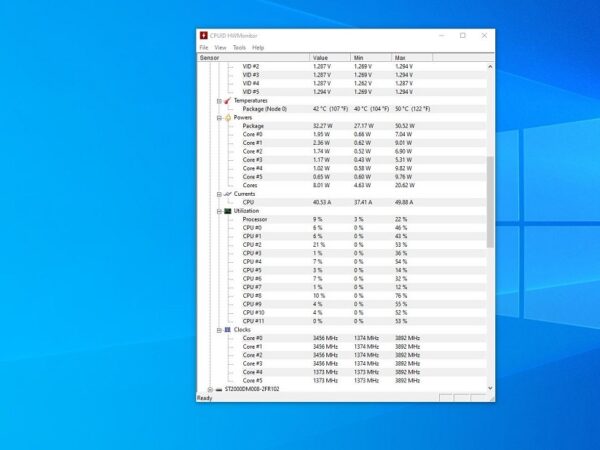Select the Clocks tree label

click(242, 329)
